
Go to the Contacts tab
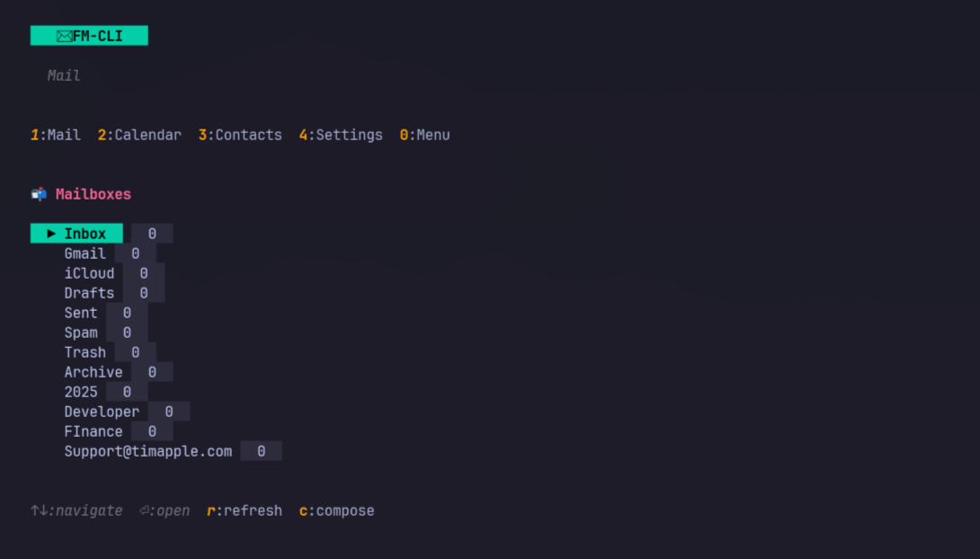click(240, 135)
